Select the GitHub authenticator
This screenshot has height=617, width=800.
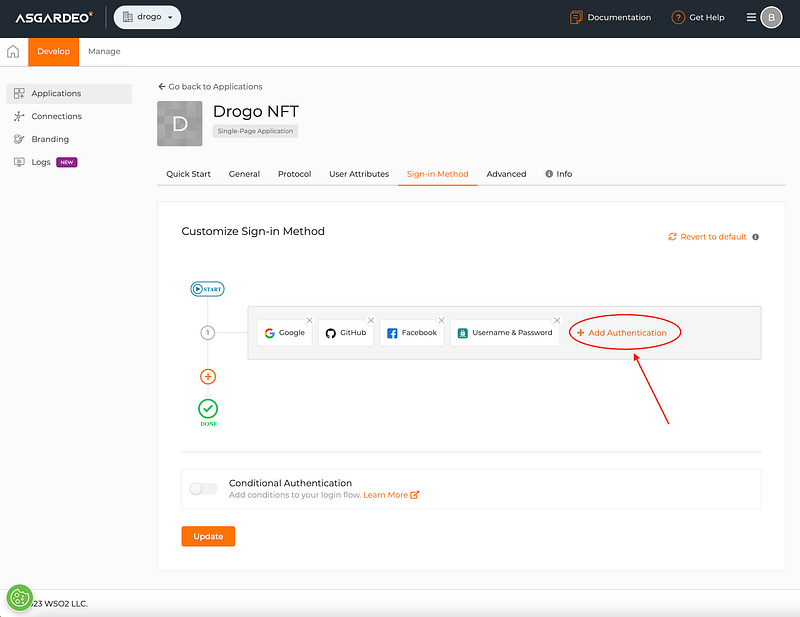pos(346,333)
